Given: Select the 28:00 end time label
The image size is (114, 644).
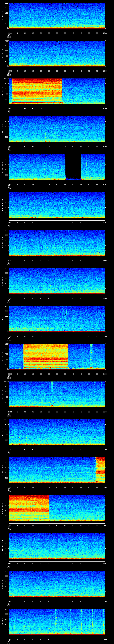Looking at the screenshot, I should click(105, 525).
